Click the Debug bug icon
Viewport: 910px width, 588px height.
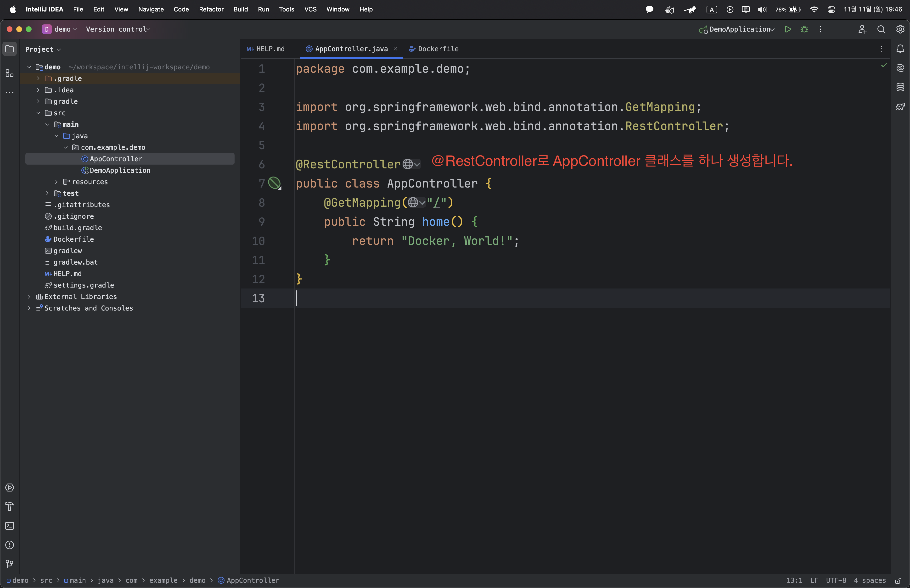coord(804,29)
